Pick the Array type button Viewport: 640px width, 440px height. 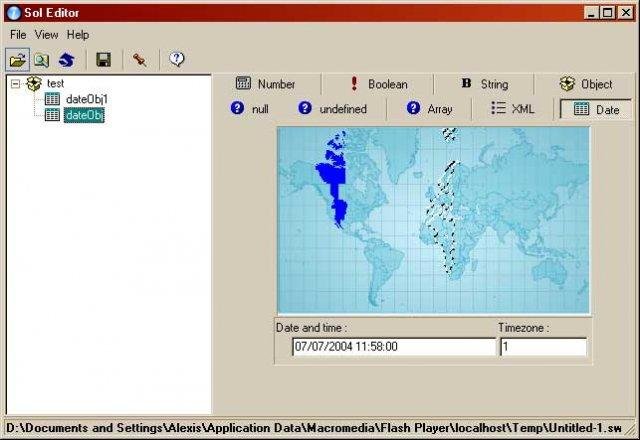click(x=429, y=109)
